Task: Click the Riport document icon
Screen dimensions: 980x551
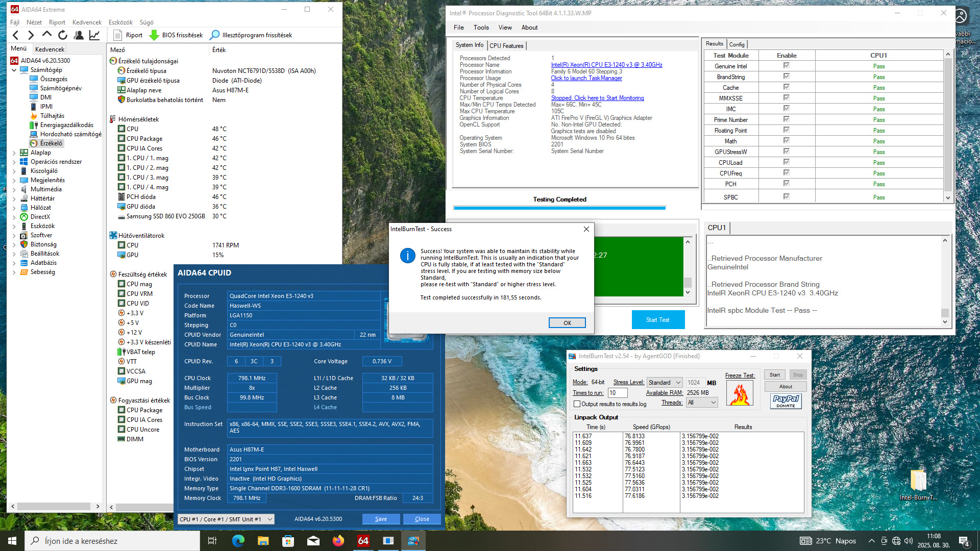Action: click(118, 35)
